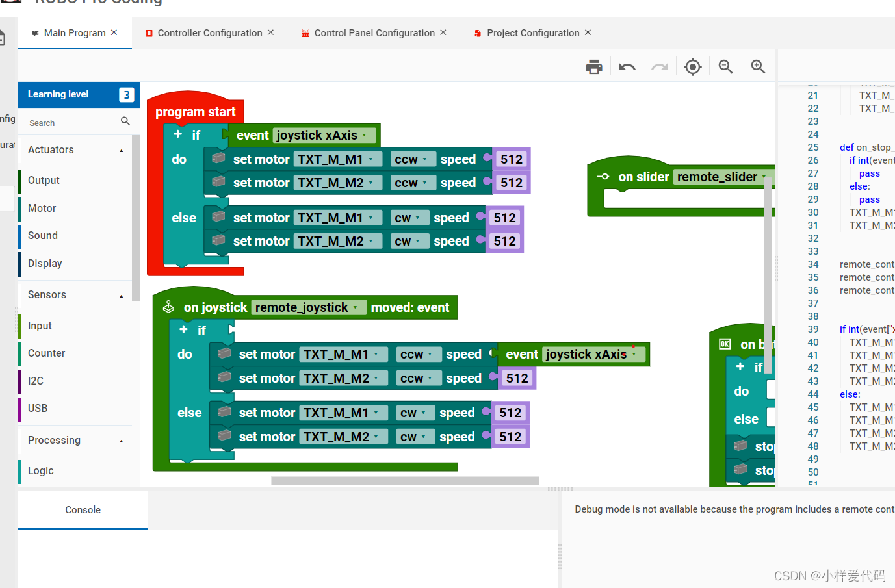Open joystick xAxis dropdown in joystick handler

pyautogui.click(x=593, y=354)
